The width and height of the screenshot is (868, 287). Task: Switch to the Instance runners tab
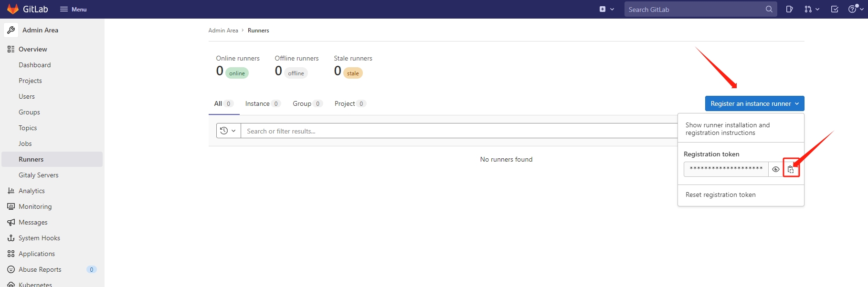pos(262,103)
